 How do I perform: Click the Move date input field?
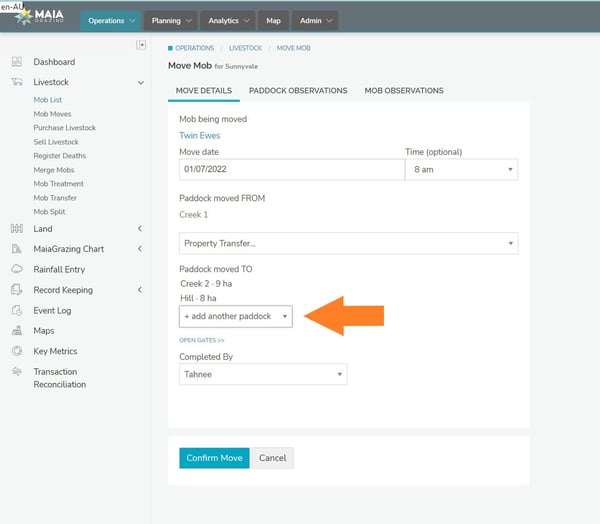pos(290,171)
